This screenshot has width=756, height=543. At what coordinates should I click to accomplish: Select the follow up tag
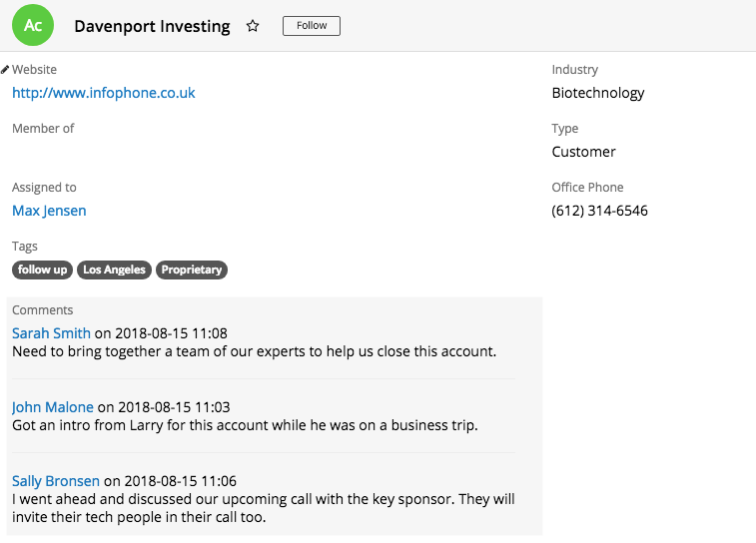coord(42,270)
